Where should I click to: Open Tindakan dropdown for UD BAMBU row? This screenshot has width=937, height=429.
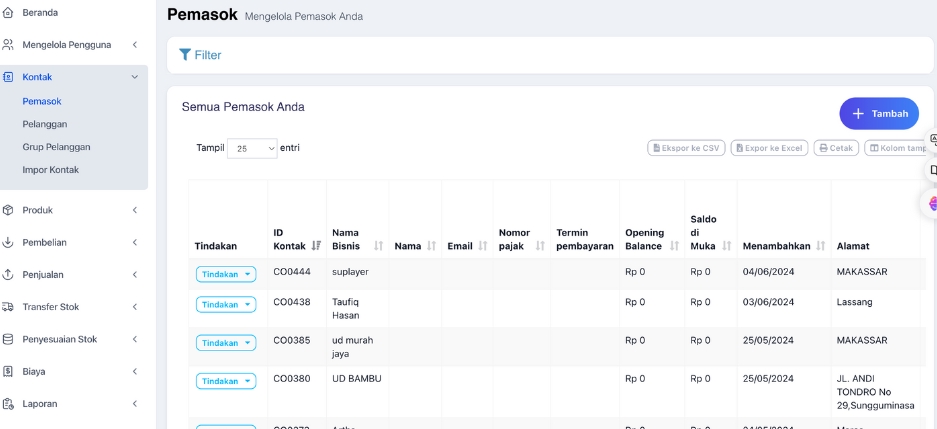coord(226,381)
